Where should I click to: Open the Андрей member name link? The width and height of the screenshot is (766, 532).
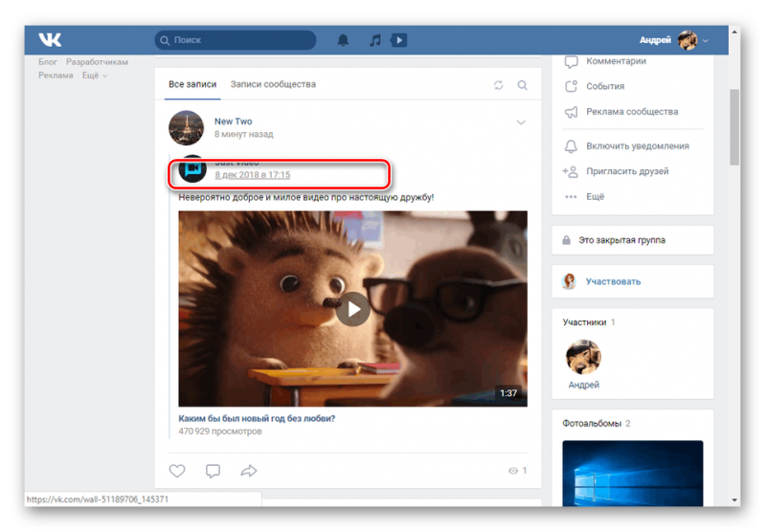[583, 385]
